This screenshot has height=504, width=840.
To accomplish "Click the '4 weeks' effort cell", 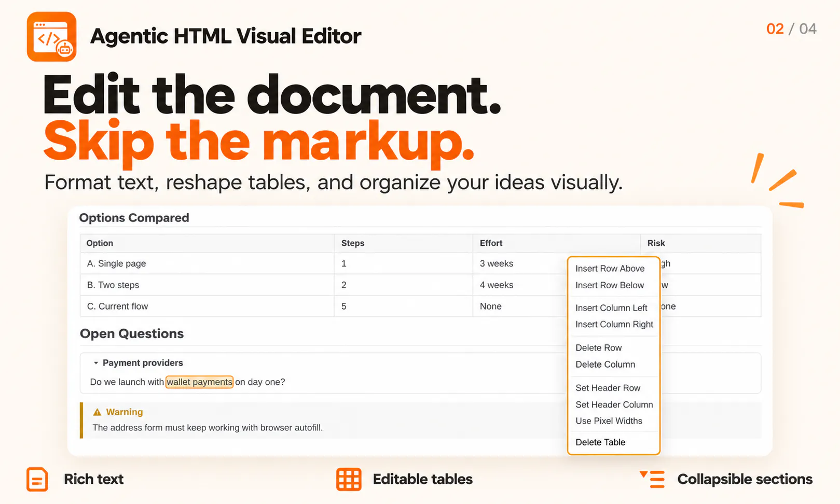I will [x=519, y=285].
